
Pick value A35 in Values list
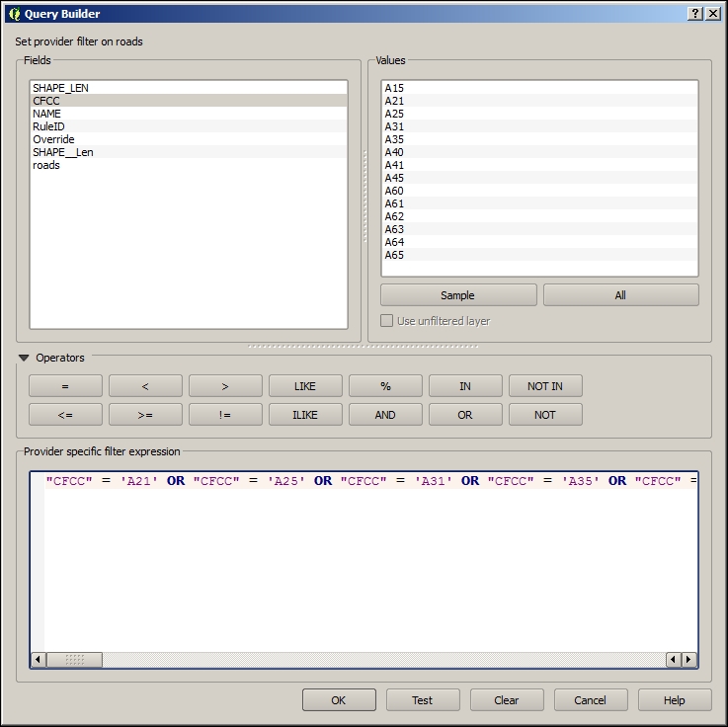click(x=540, y=139)
